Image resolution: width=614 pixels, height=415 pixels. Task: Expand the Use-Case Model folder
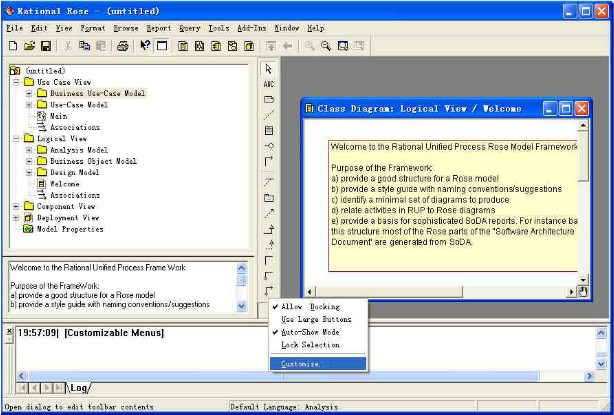coord(29,105)
